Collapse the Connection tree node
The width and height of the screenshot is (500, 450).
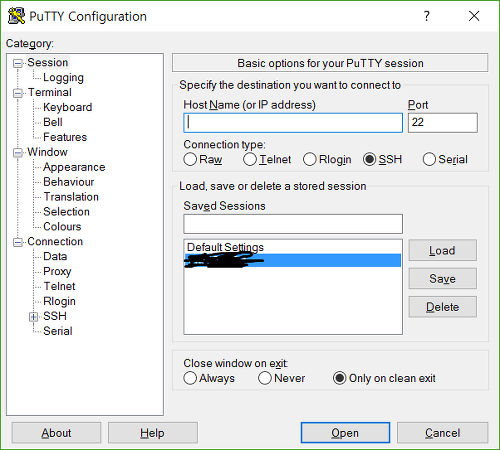coord(18,242)
